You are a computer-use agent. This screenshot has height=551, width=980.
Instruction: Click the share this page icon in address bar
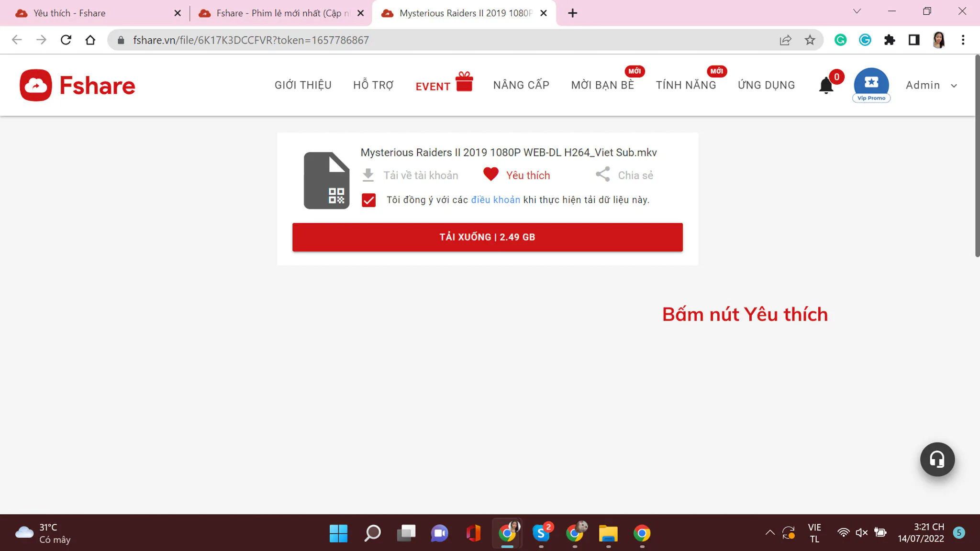click(785, 40)
